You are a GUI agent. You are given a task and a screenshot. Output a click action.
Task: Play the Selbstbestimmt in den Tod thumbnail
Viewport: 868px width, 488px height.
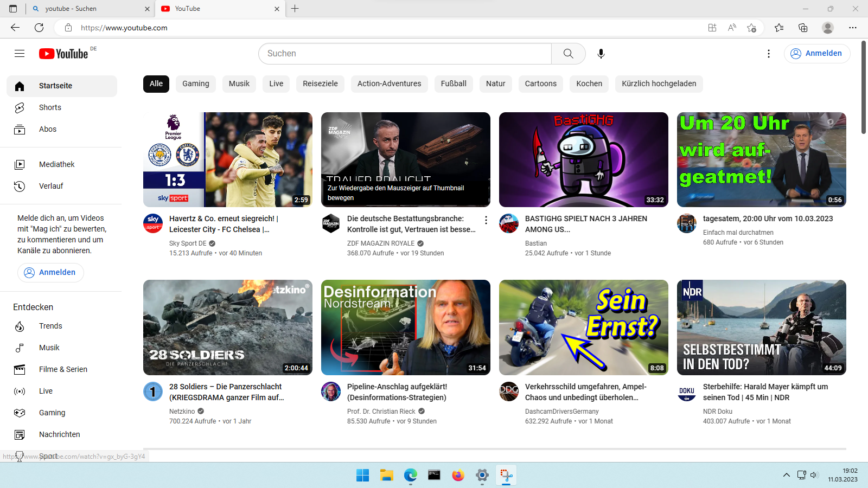pos(762,328)
